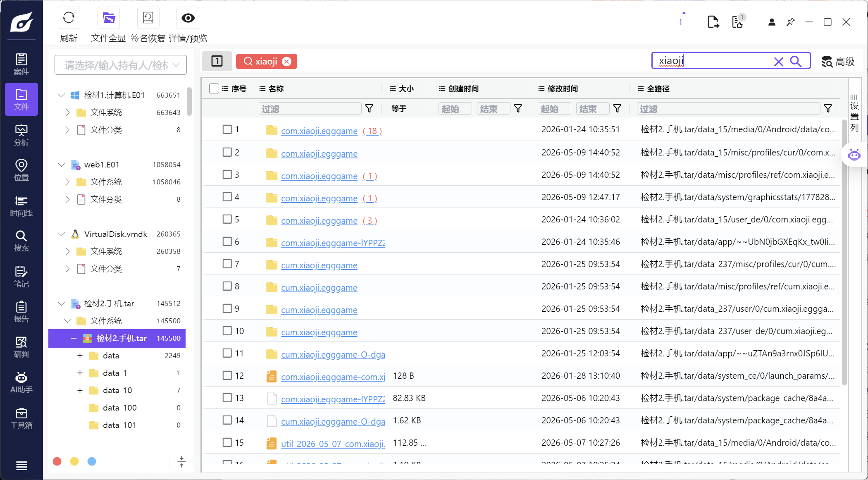Click the yellow color dot
The width and height of the screenshot is (868, 480).
point(74,461)
